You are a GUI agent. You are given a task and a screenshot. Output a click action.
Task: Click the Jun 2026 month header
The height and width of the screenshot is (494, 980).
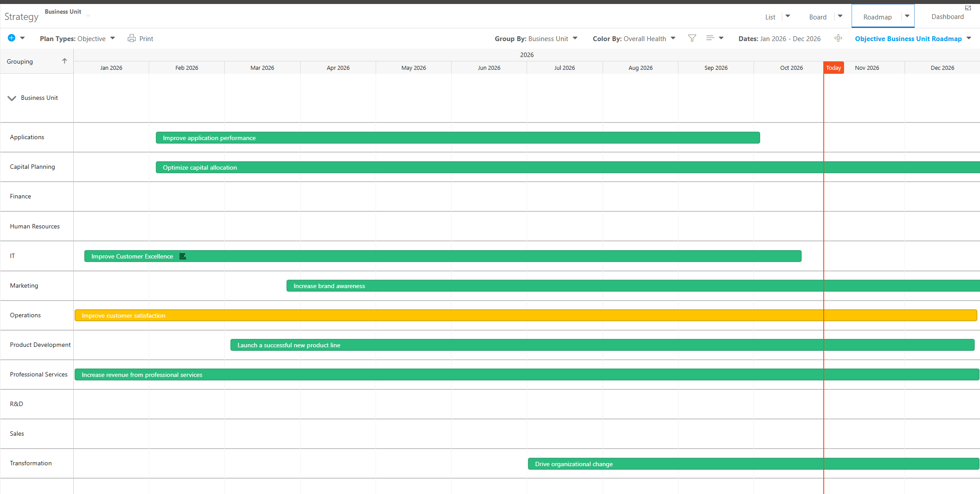click(489, 68)
